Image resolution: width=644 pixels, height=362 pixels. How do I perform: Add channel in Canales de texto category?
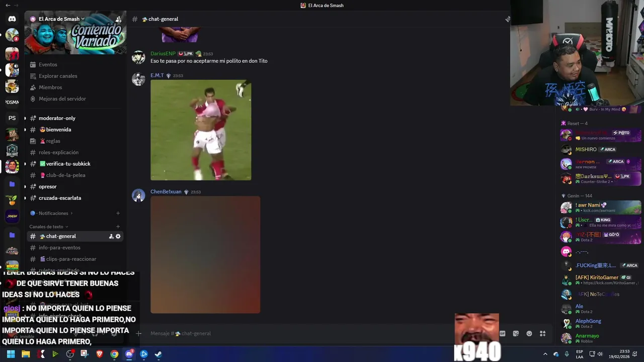point(118,227)
